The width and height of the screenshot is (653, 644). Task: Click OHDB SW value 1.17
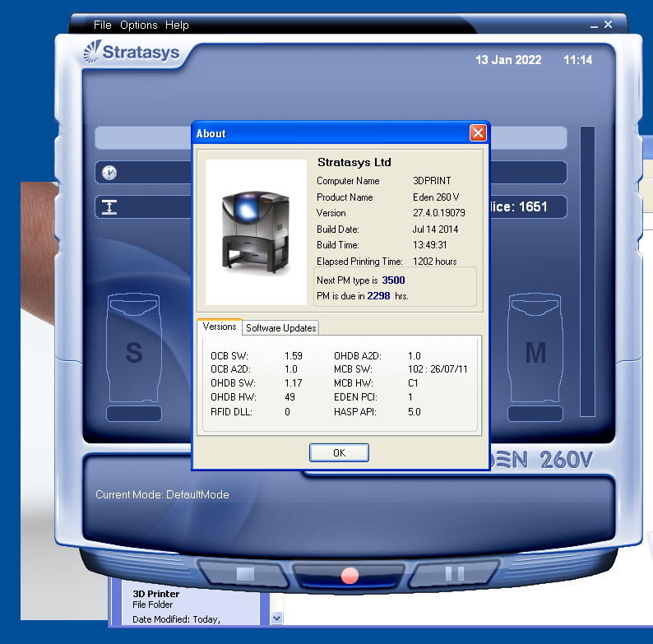293,382
